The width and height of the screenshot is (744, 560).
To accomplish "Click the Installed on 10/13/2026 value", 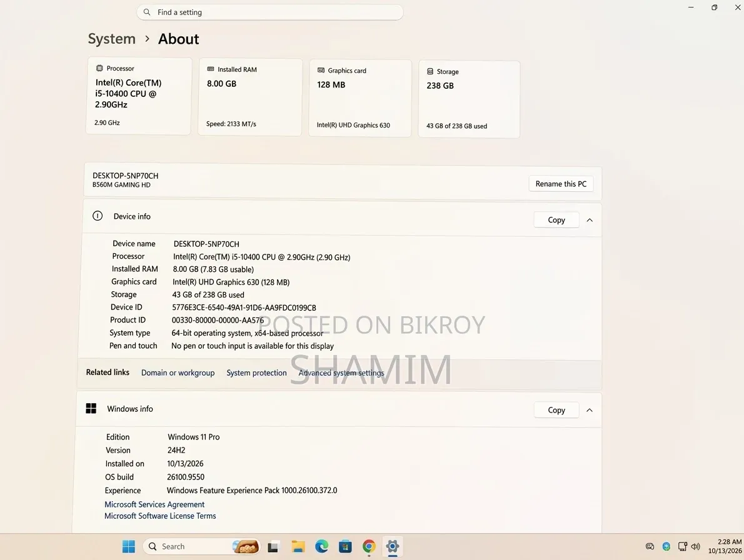I will coord(185,464).
